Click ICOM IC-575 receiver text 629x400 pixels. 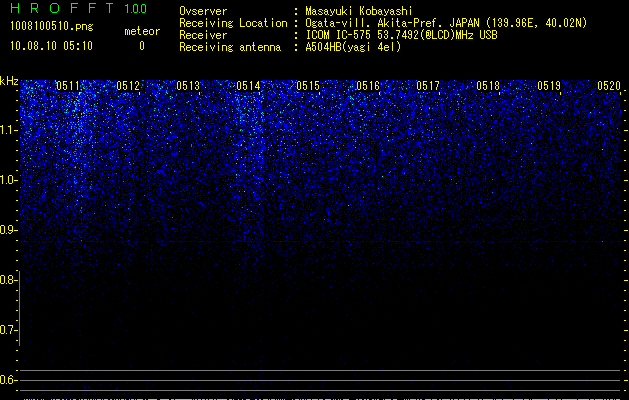(401, 35)
